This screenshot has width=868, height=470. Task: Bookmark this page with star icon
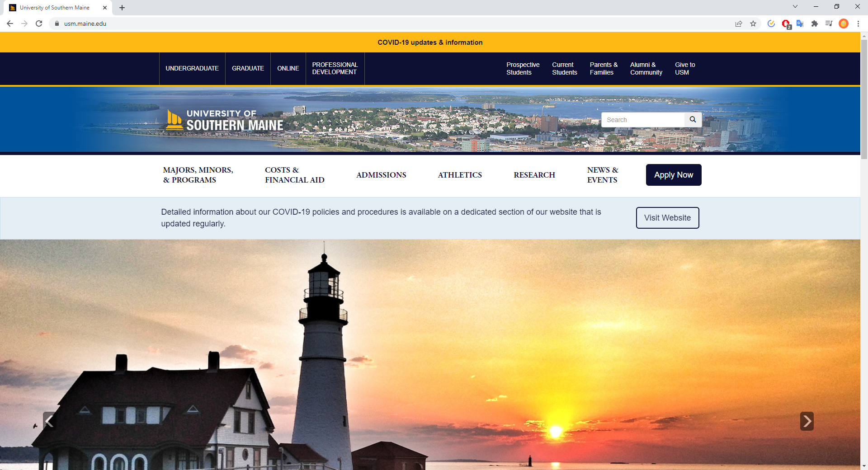(x=753, y=23)
